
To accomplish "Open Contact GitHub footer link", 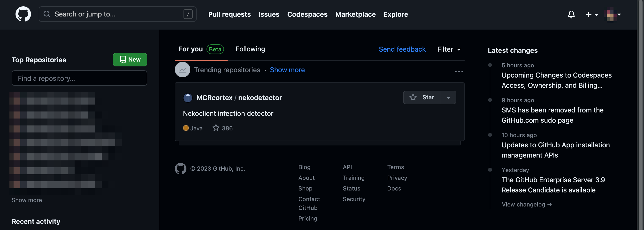I will (x=309, y=203).
